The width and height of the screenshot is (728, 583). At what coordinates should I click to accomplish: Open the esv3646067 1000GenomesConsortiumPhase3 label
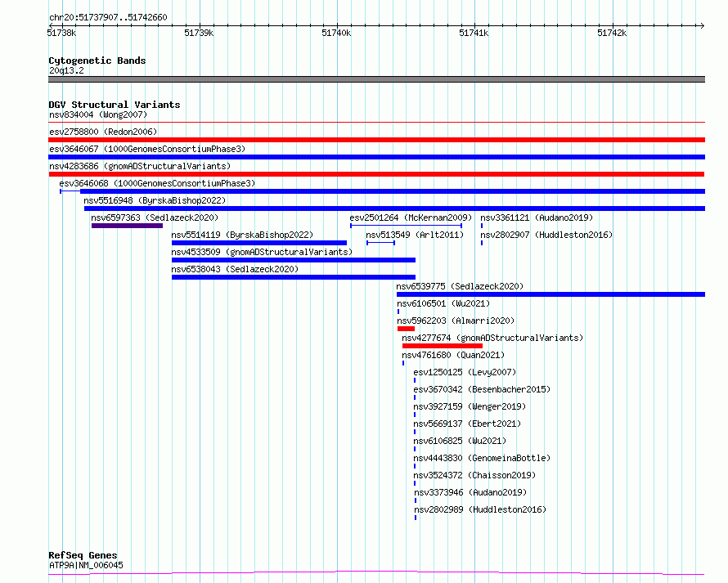coord(147,149)
